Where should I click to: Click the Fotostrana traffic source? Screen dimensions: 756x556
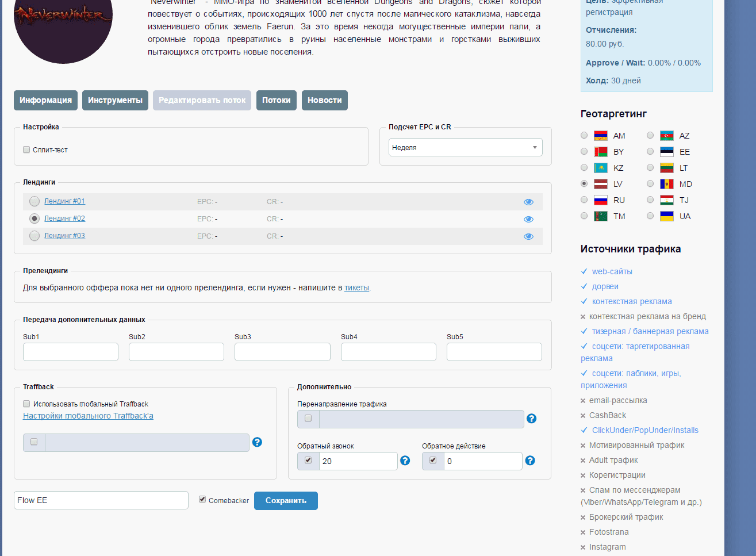tap(609, 532)
